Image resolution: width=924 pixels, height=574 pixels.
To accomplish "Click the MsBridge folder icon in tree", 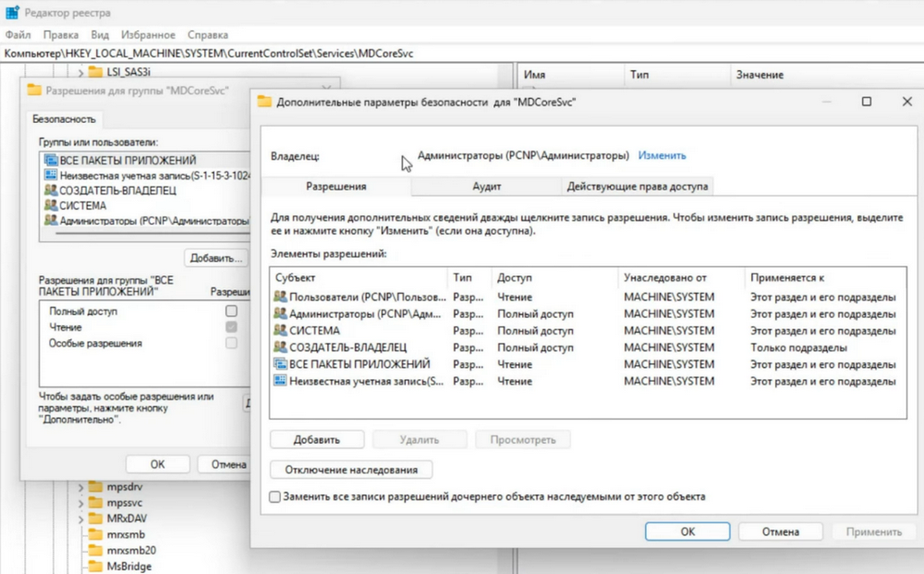I will 94,567.
